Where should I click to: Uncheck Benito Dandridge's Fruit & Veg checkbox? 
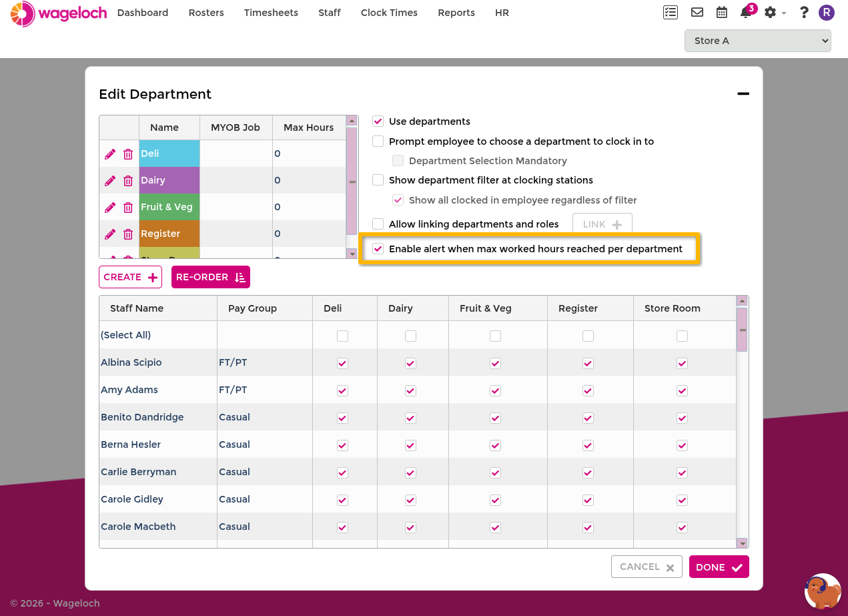click(495, 418)
